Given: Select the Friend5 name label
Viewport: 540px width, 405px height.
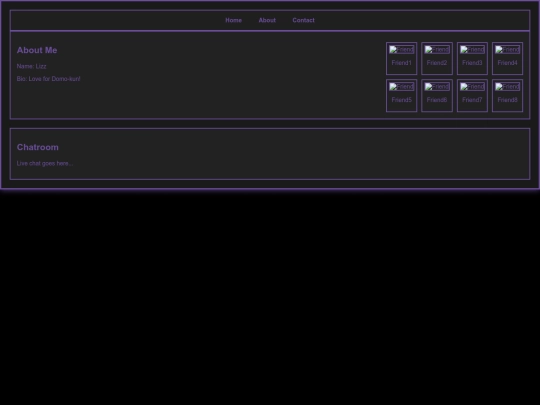Looking at the screenshot, I should 402,100.
